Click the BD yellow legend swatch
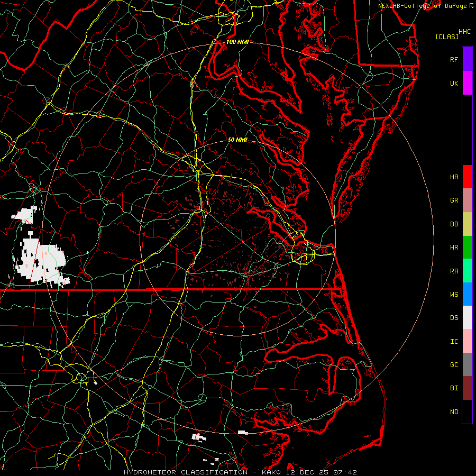 pyautogui.click(x=467, y=224)
